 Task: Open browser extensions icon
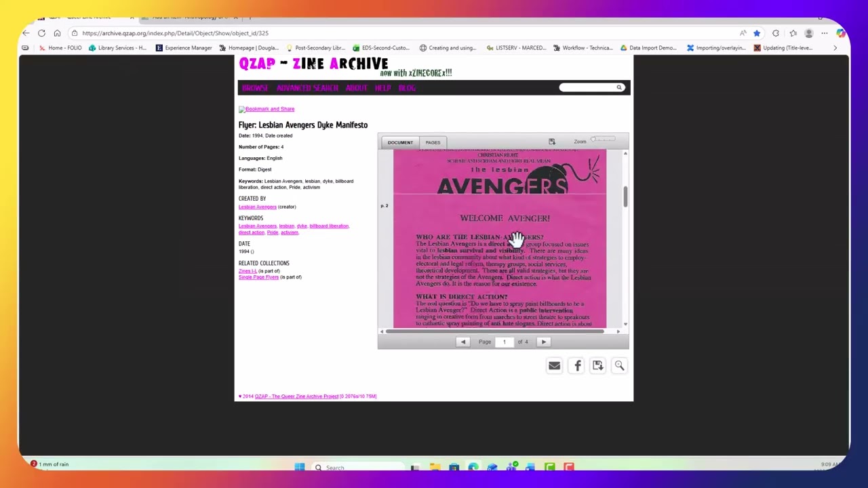point(776,33)
